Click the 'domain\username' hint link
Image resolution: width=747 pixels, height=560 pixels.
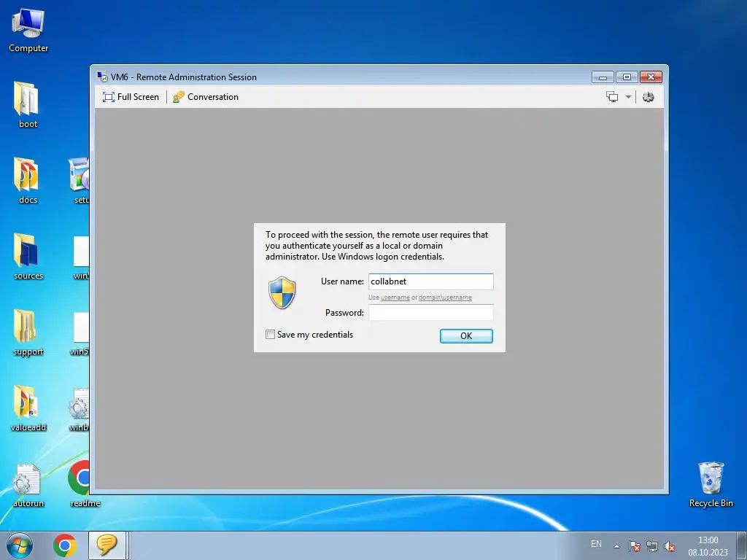click(x=445, y=297)
